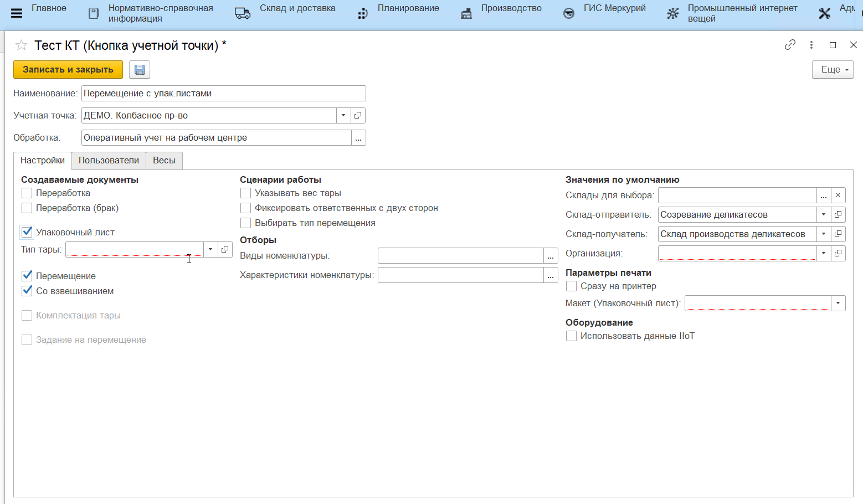Screen dimensions: 863x504
Task: Clear the Склады для выбора field
Action: [838, 196]
